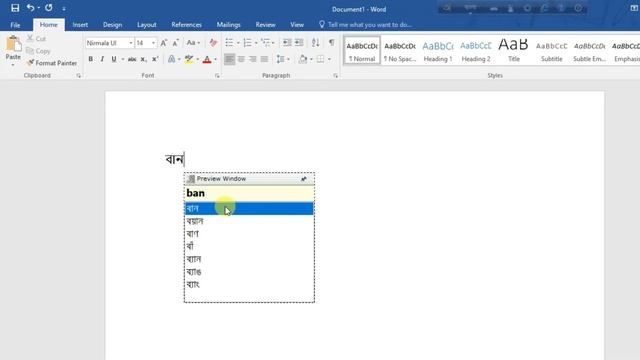
Task: Open Text Effects and Typography
Action: point(171,59)
